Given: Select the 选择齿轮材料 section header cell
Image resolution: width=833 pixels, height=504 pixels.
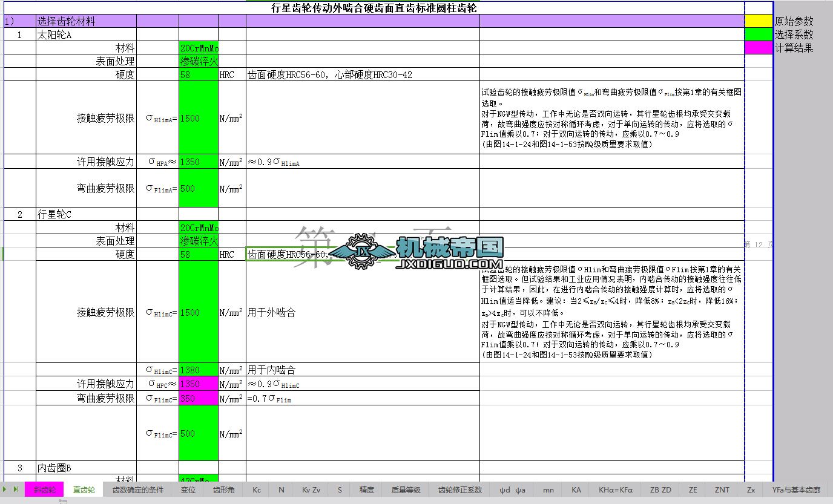Looking at the screenshot, I should (86, 21).
